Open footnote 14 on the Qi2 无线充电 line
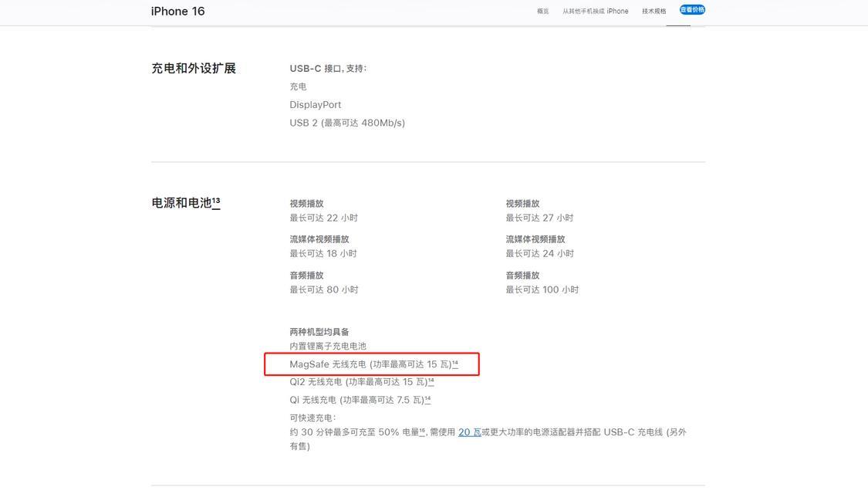The width and height of the screenshot is (868, 494). point(431,381)
